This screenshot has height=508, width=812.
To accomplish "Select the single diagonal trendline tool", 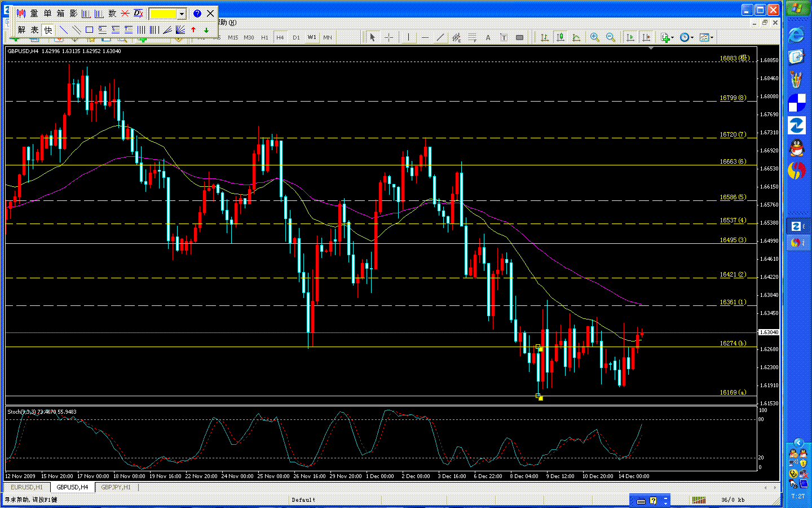I will point(64,30).
